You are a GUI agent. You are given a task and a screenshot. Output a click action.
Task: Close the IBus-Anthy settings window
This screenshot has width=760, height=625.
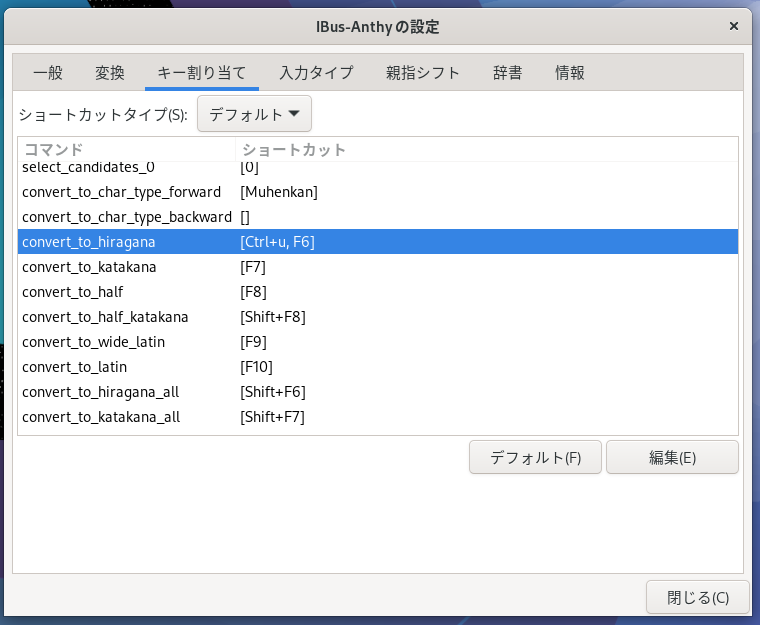pos(734,26)
